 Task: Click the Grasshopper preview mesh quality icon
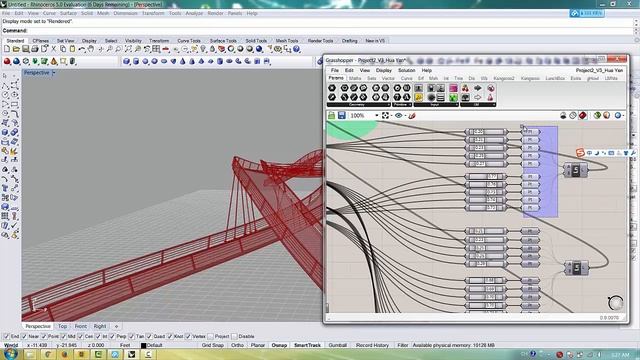point(618,116)
